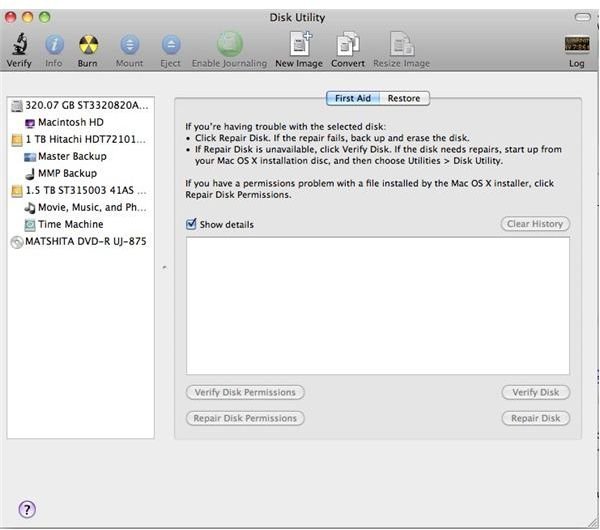Screen dimensions: 600x530
Task: Click the Convert toolbar icon
Action: coord(348,44)
